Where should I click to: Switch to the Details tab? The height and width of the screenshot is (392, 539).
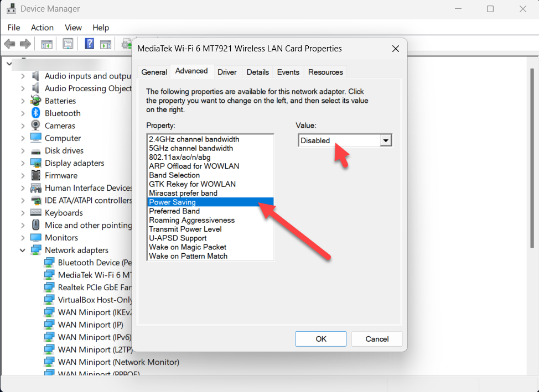pyautogui.click(x=257, y=72)
